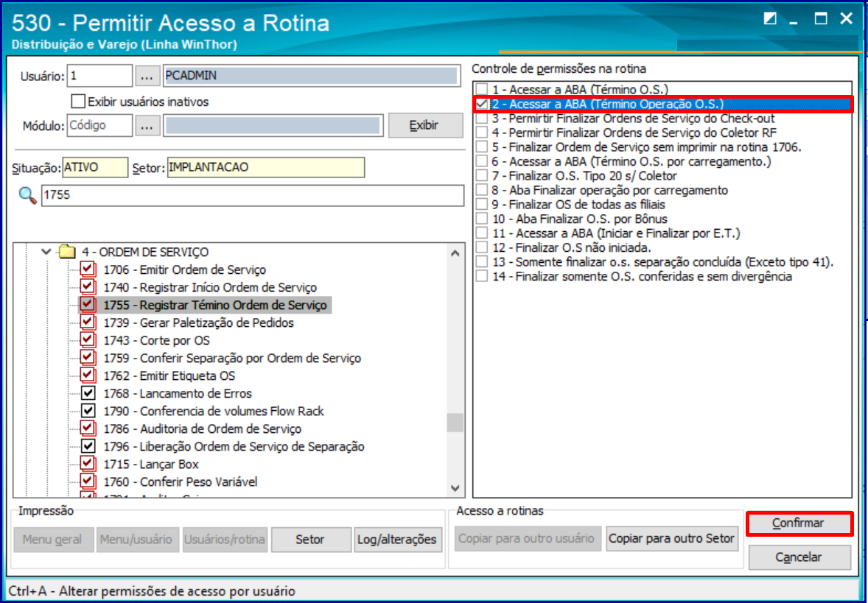Click the Situação field showing ATIVO
The image size is (868, 603).
(x=94, y=168)
